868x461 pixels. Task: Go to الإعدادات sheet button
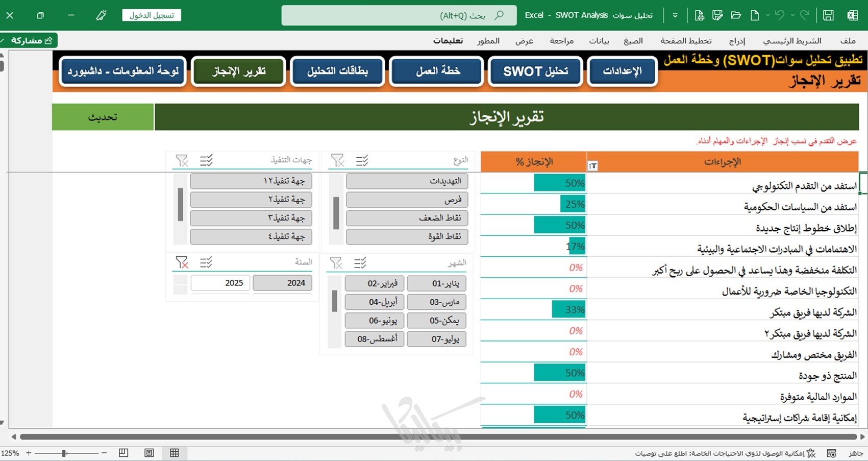(x=622, y=71)
